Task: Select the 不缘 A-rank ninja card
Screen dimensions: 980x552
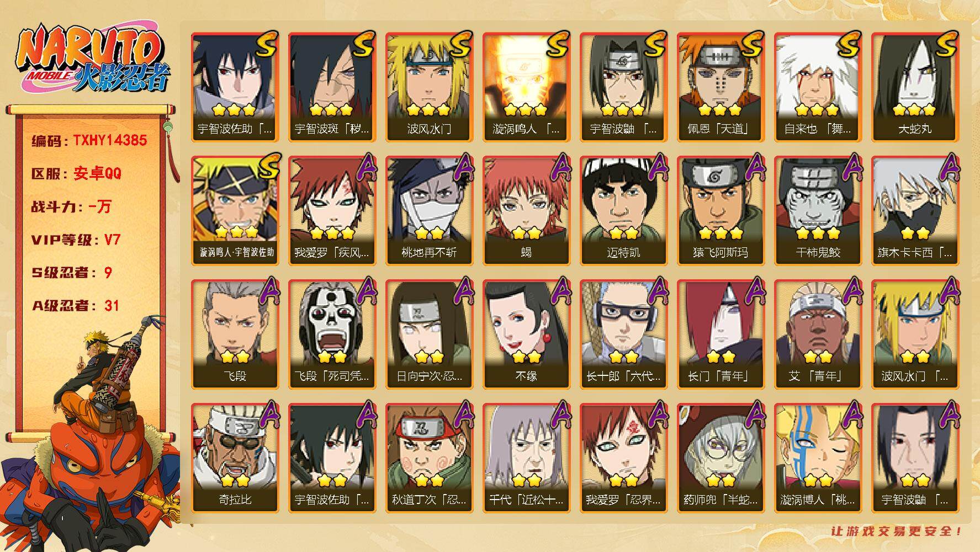Action: click(526, 335)
